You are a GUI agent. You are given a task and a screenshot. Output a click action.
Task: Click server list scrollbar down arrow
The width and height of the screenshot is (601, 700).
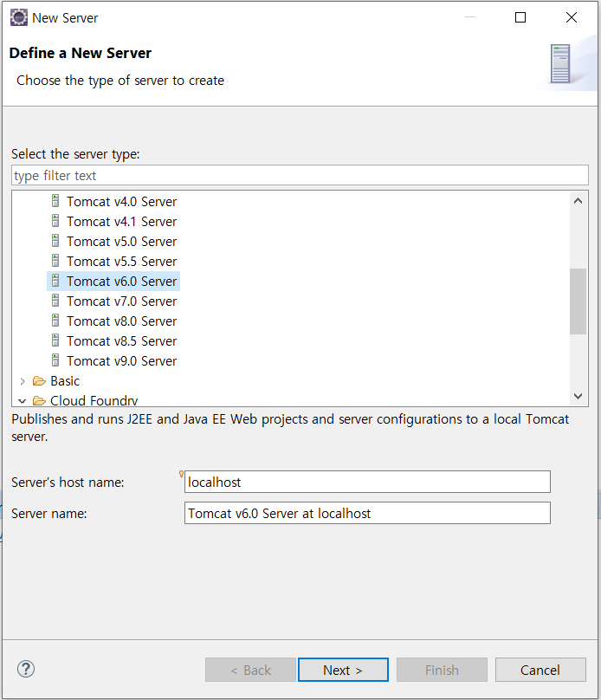[x=578, y=396]
